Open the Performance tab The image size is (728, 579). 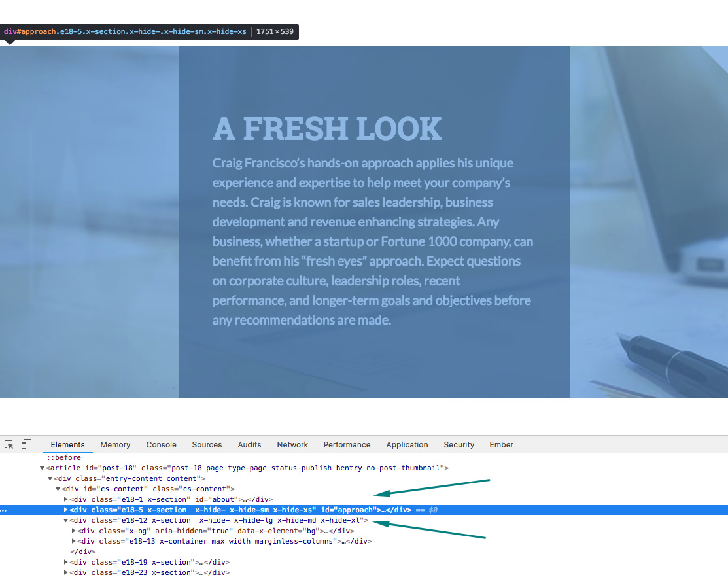coord(347,444)
